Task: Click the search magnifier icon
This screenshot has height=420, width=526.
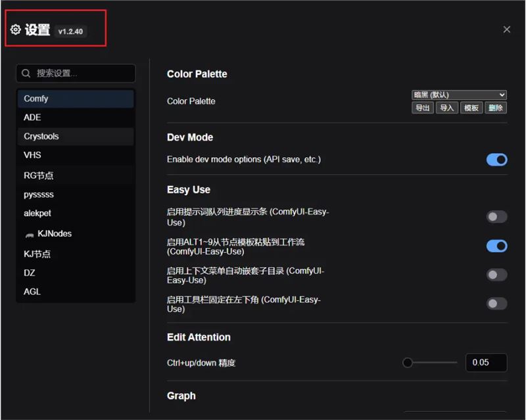Action: [26, 73]
